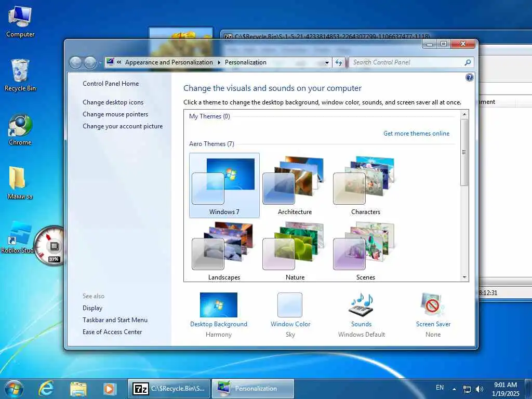Focus the Search Control Panel field

click(x=407, y=62)
